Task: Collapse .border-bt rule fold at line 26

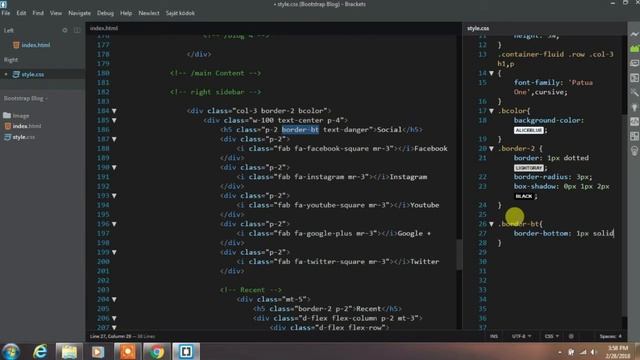Action: pos(491,224)
